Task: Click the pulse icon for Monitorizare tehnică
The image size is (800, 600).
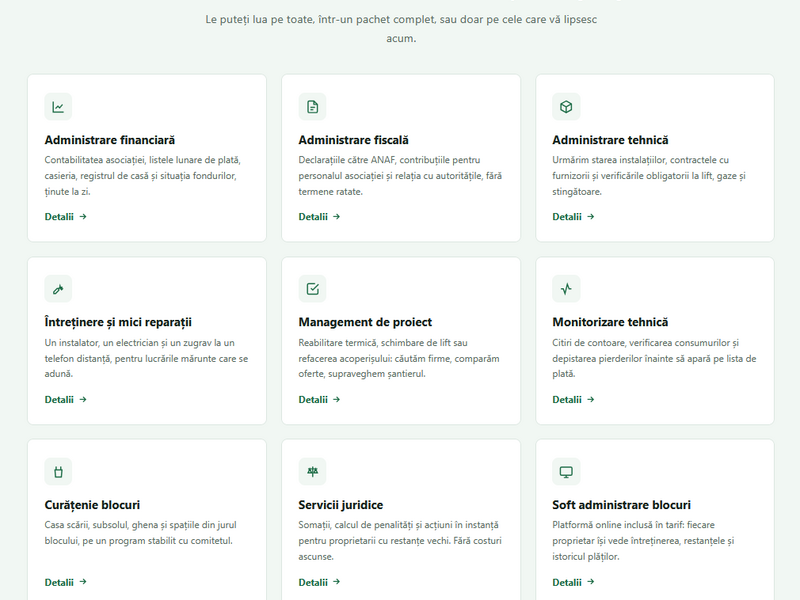Action: pyautogui.click(x=566, y=289)
